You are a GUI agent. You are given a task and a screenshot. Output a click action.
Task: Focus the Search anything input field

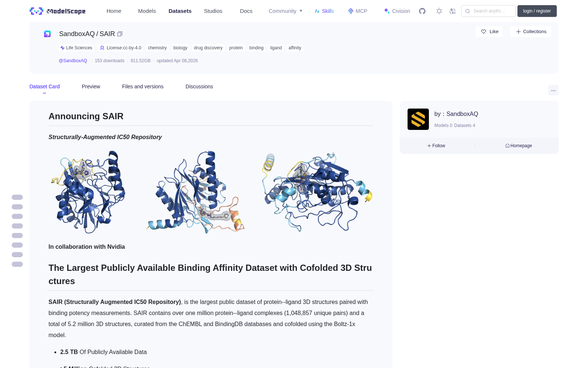pyautogui.click(x=488, y=11)
